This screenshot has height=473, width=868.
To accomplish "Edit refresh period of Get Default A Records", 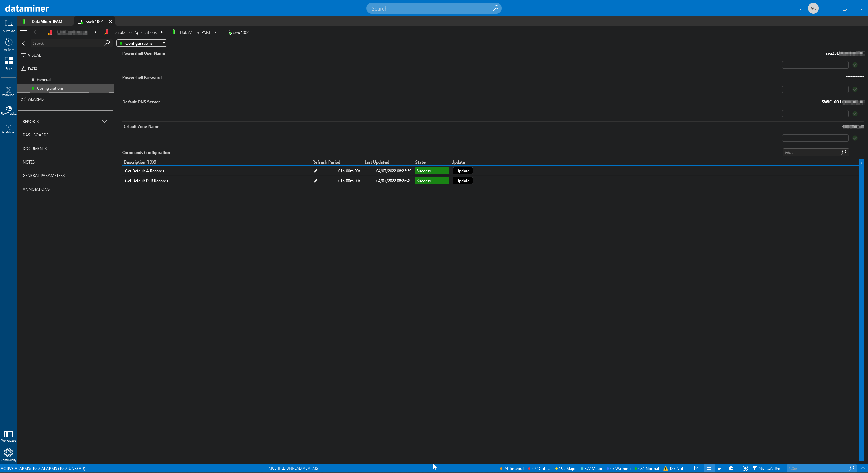I will 315,171.
